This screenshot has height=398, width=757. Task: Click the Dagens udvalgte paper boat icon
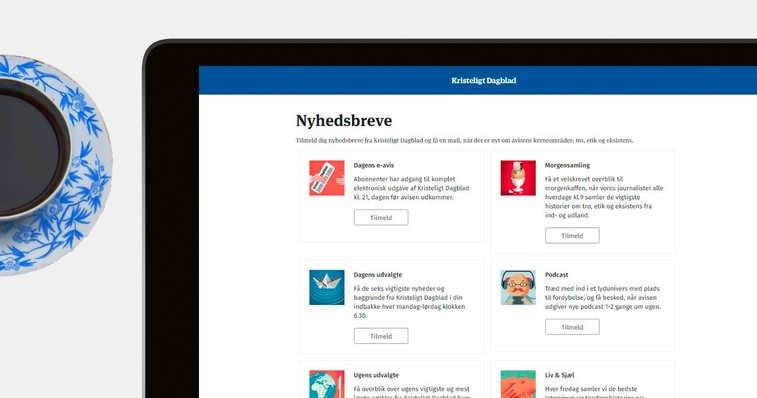(x=327, y=287)
